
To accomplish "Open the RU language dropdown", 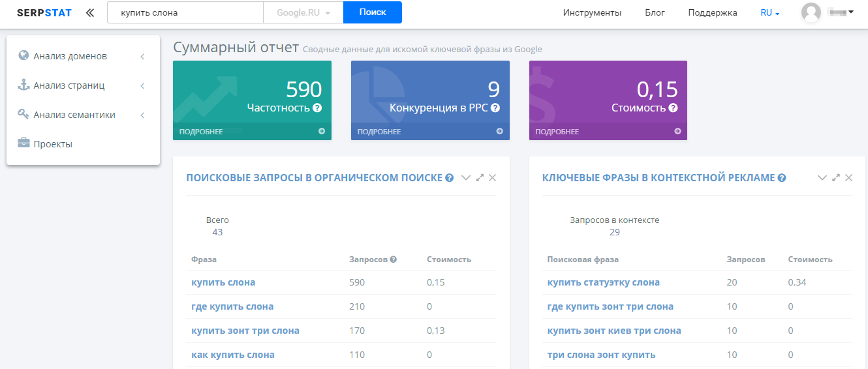I will [770, 12].
